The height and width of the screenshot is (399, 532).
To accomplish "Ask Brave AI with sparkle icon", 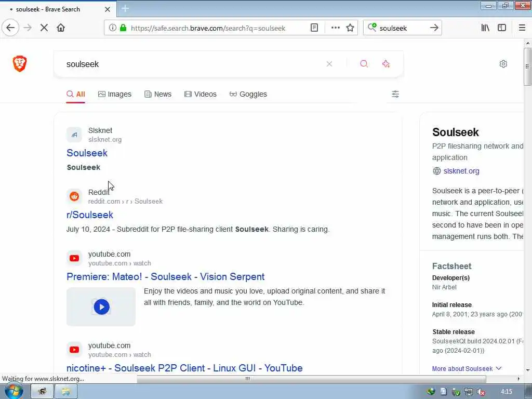I will point(386,64).
